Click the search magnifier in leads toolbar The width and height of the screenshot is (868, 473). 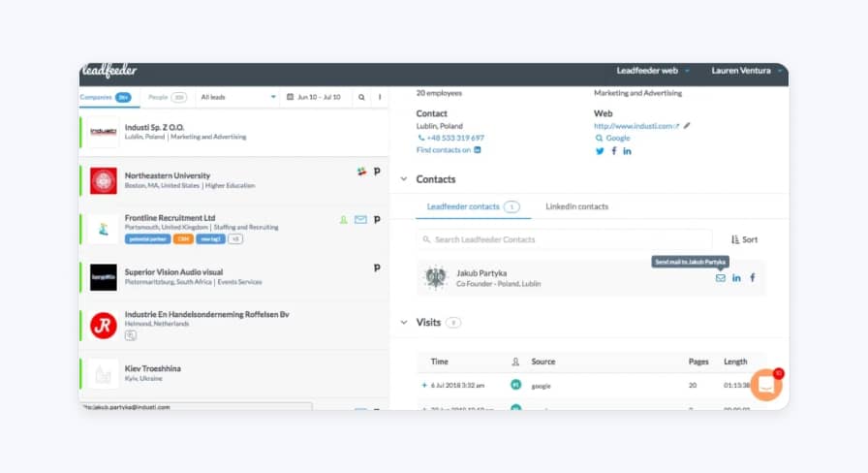pyautogui.click(x=361, y=98)
